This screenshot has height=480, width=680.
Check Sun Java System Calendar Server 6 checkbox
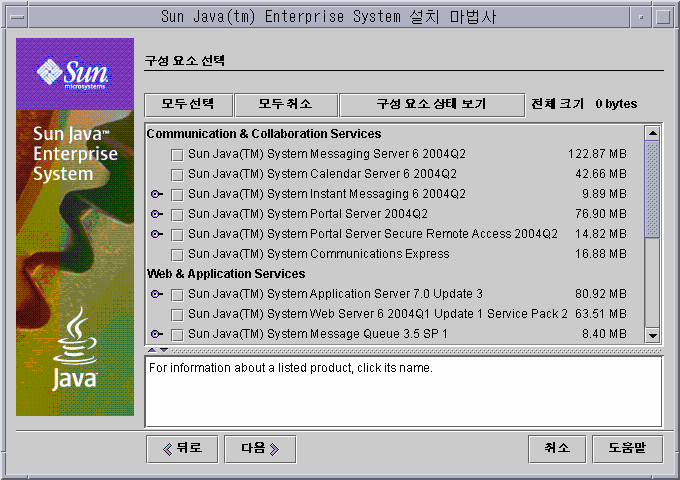(177, 175)
